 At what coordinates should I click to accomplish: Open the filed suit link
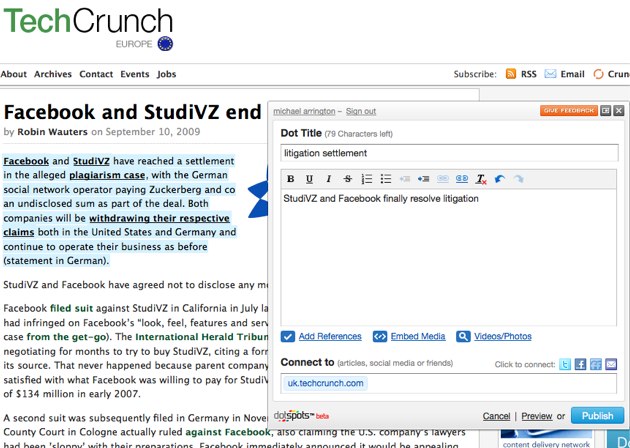(72, 309)
